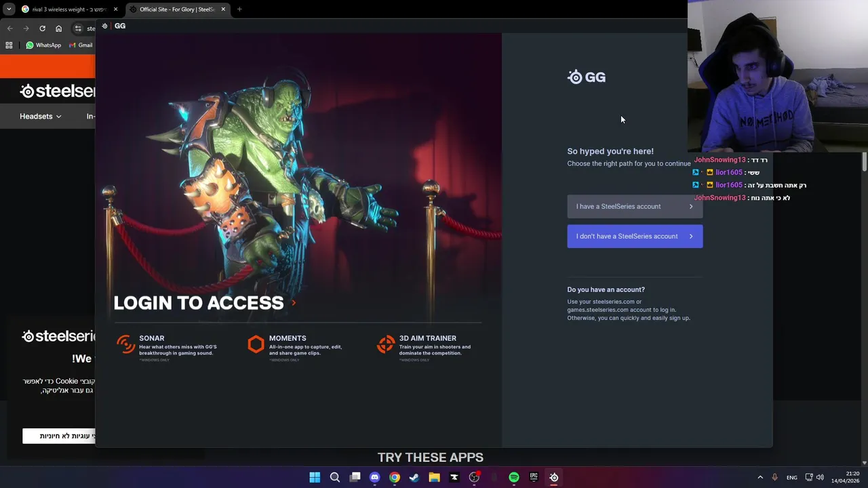The height and width of the screenshot is (488, 868).
Task: Click the top JohnSnowing13 chat username
Action: coord(719,160)
